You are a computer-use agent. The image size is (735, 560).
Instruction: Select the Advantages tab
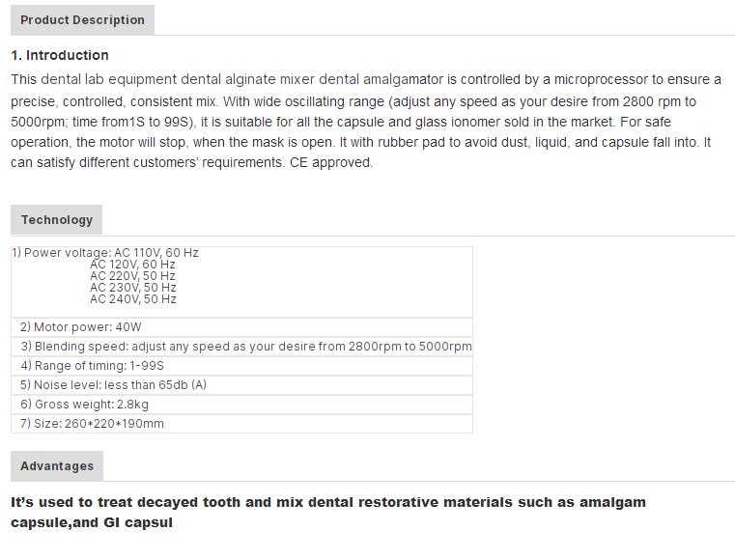coord(57,466)
